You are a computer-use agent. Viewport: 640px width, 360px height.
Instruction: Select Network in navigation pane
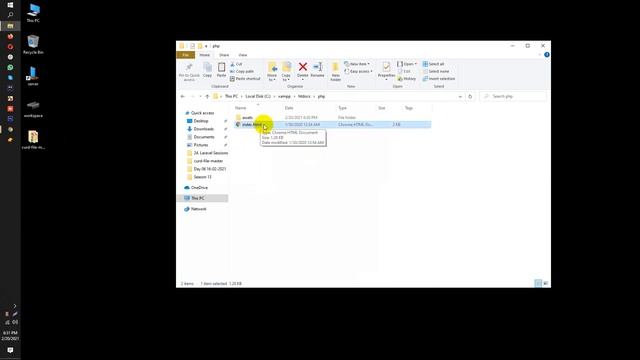[x=198, y=209]
